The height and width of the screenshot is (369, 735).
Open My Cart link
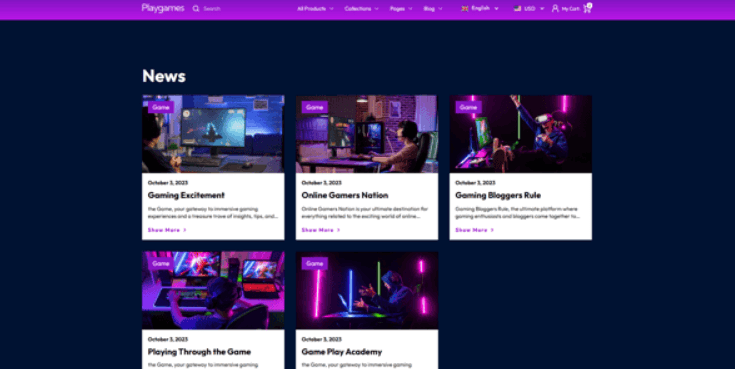coord(570,9)
